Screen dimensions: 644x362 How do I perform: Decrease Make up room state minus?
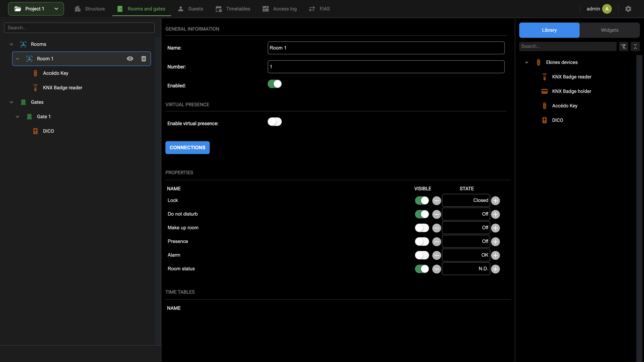click(x=437, y=228)
